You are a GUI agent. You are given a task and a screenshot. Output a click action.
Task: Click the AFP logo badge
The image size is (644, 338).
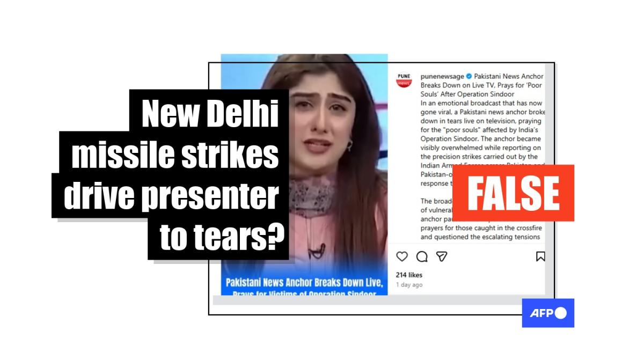pos(548,313)
